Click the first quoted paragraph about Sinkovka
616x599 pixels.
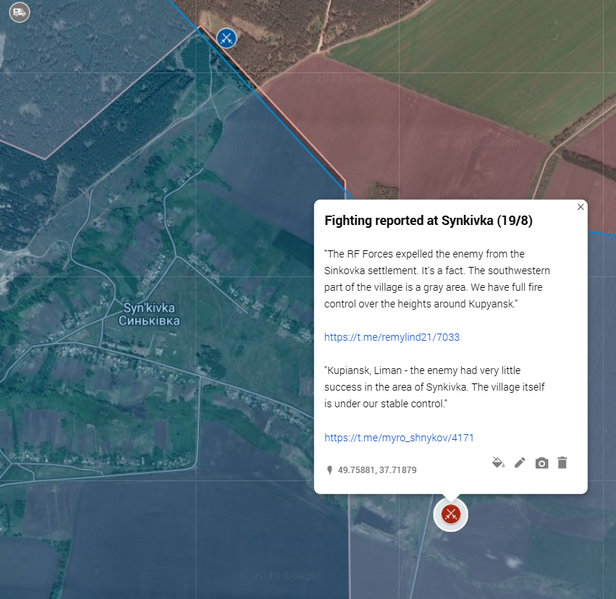coord(437,279)
